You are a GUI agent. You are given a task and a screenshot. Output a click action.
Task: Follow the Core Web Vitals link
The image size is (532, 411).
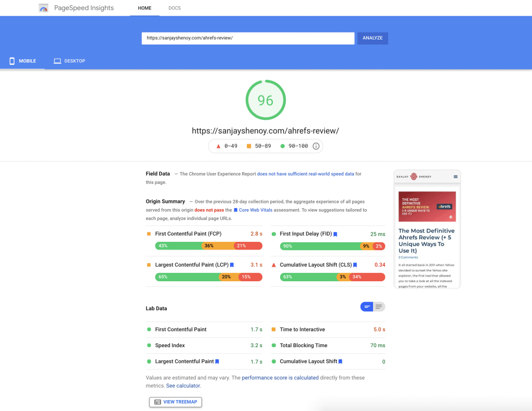click(256, 210)
